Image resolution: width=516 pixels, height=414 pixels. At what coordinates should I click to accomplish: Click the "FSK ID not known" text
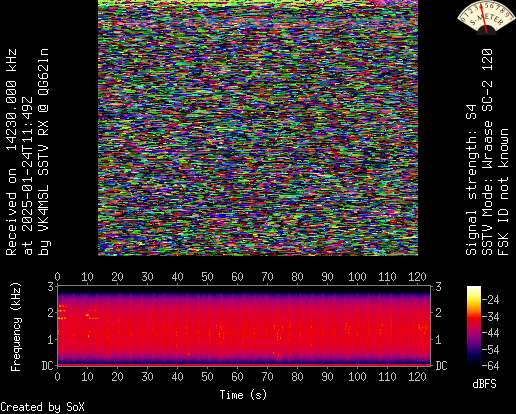(x=503, y=192)
